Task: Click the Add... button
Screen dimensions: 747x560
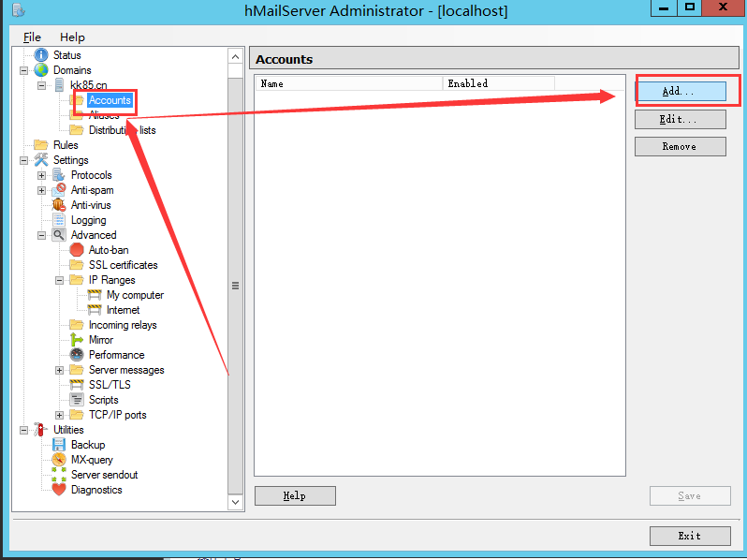Action: coord(680,91)
